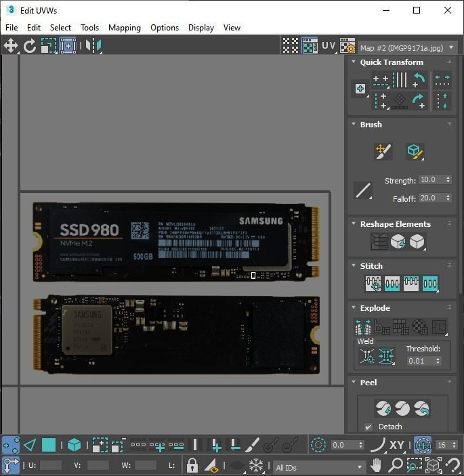Click the Relax Until Flat icon
464x476 pixels.
click(398, 242)
